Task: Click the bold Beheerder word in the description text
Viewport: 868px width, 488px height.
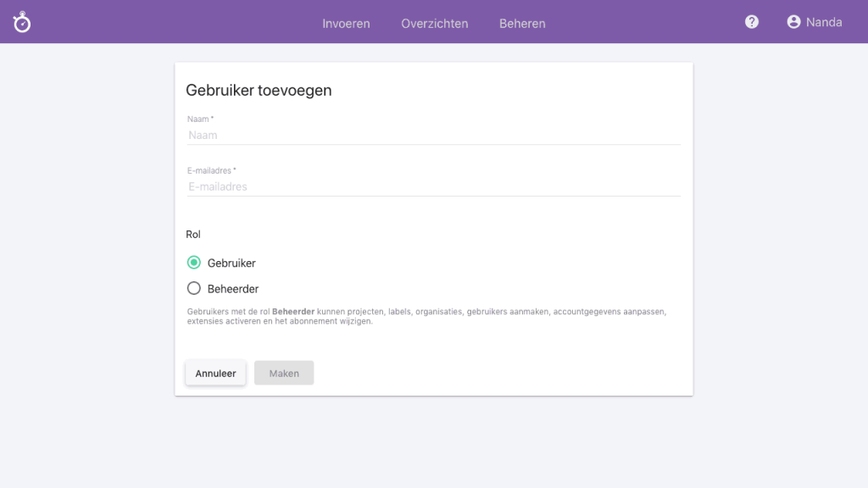Action: 292,311
